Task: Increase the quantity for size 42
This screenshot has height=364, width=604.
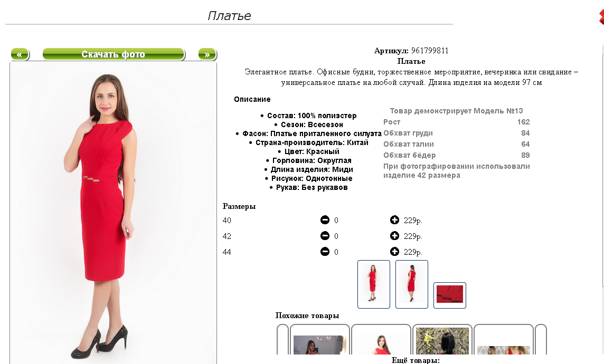Action: click(x=394, y=235)
